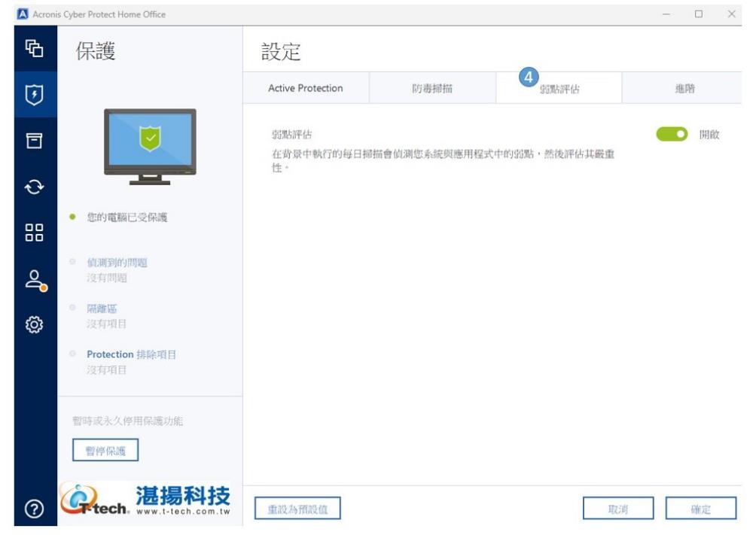Open the Account icon in sidebar
Screen dimensions: 756x535
point(35,280)
